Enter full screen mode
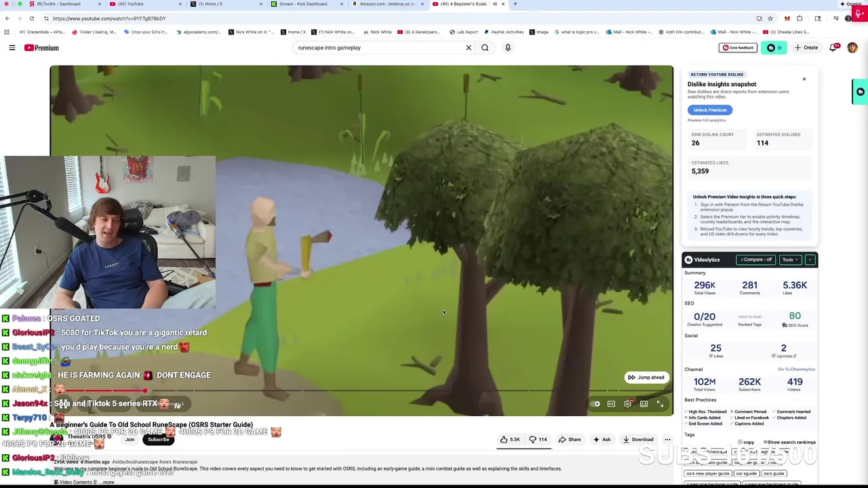Image resolution: width=868 pixels, height=488 pixels. click(x=660, y=404)
